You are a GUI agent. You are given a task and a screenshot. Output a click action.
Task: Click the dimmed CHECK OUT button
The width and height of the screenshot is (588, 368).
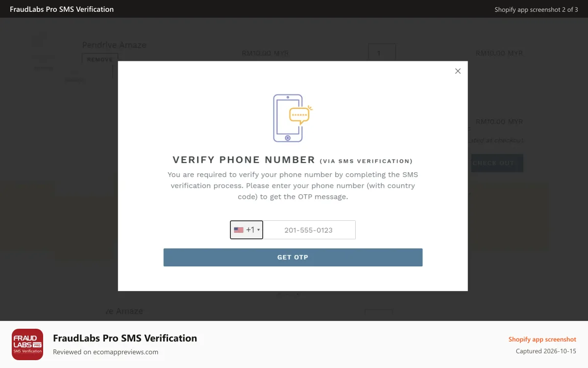tap(497, 163)
